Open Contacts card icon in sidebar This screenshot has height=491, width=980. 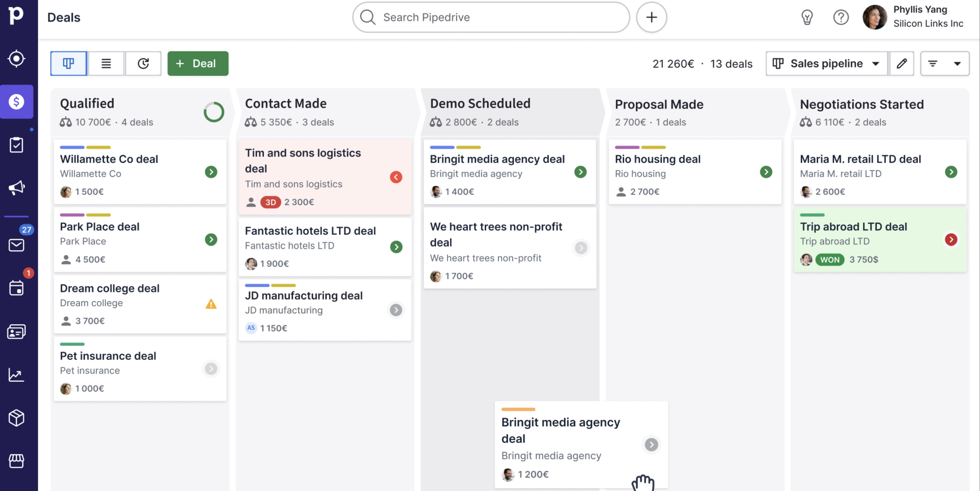[x=16, y=332]
